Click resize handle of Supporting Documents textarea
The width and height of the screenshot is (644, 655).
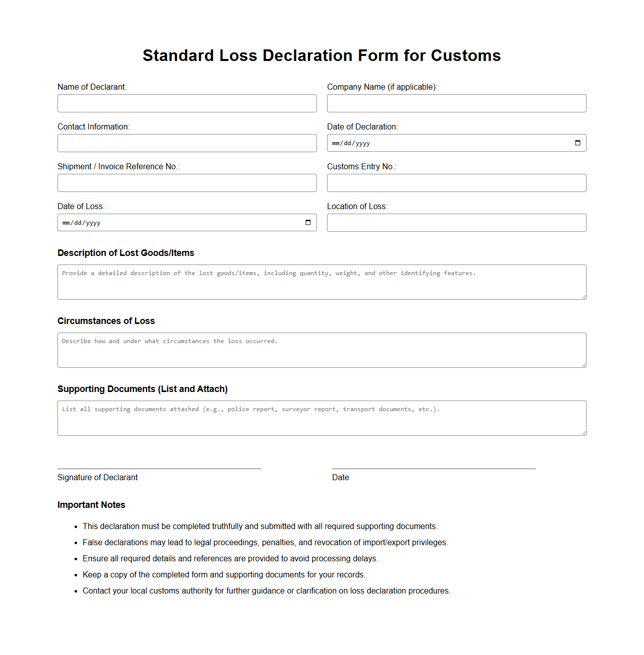584,433
